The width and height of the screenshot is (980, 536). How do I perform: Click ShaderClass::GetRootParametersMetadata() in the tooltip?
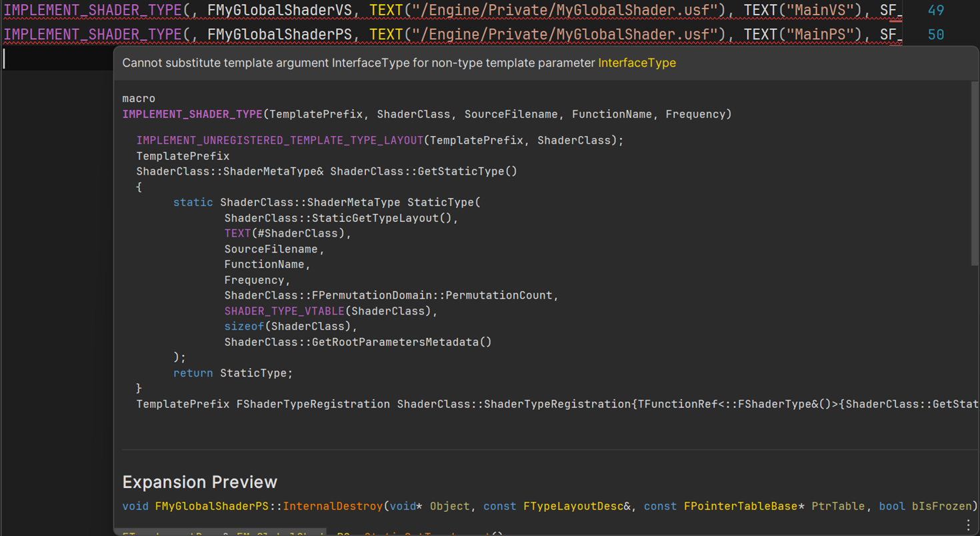click(x=358, y=342)
